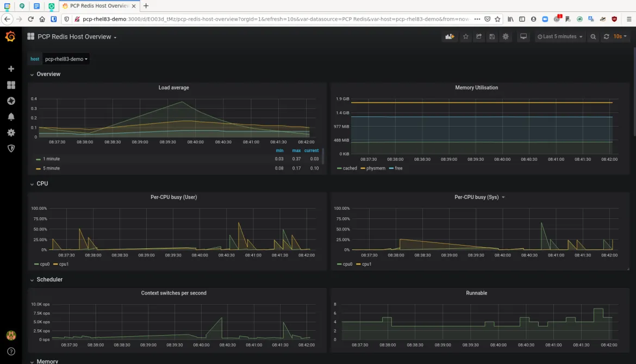Viewport: 636px width, 364px height.
Task: Click the Load average legend scrollbar
Action: coord(323,156)
